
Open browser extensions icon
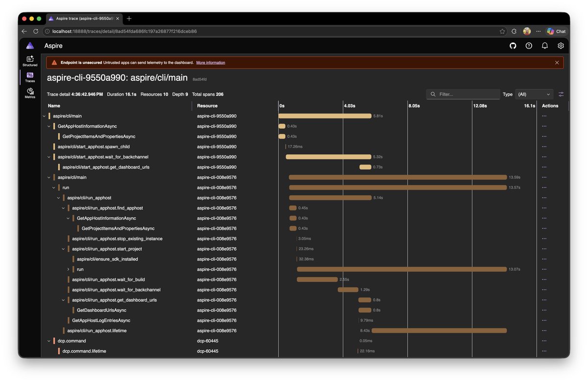[x=514, y=31]
